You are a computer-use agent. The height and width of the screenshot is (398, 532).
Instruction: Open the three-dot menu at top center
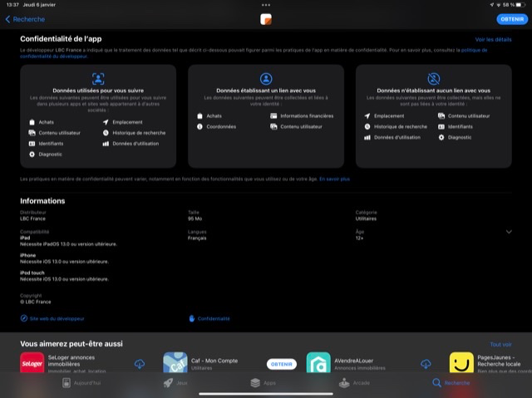click(266, 5)
